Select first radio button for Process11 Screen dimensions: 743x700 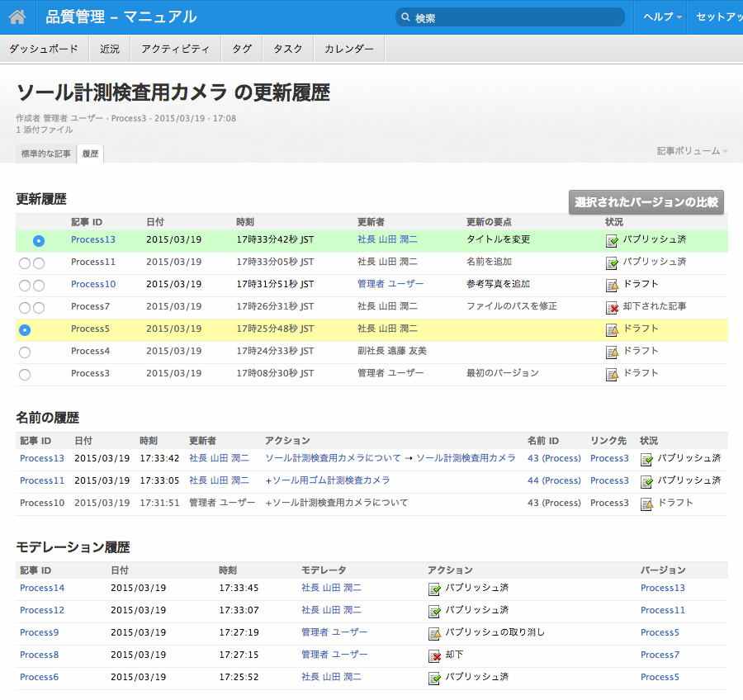coord(25,263)
